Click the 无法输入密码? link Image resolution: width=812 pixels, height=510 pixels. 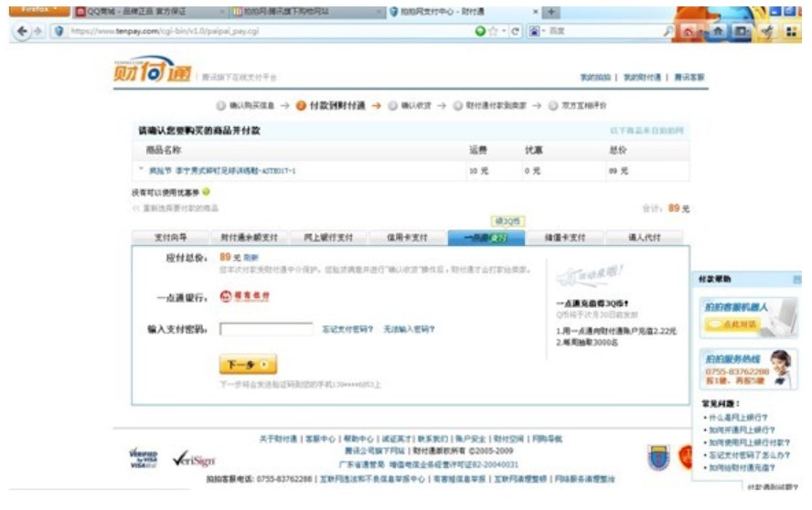click(409, 329)
